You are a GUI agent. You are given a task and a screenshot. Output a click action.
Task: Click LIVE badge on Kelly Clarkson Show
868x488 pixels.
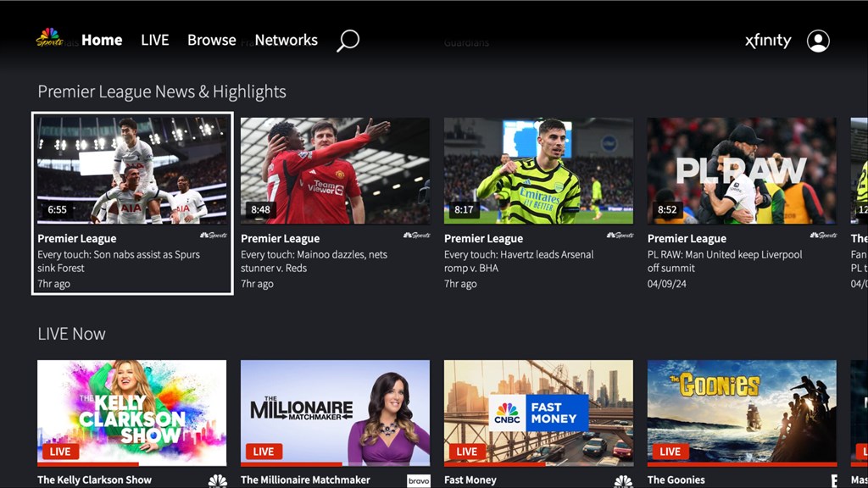click(x=60, y=452)
